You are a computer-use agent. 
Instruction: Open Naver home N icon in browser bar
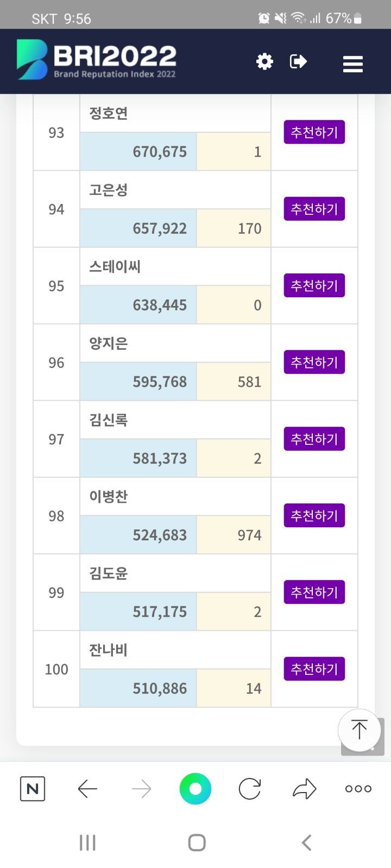point(33,789)
